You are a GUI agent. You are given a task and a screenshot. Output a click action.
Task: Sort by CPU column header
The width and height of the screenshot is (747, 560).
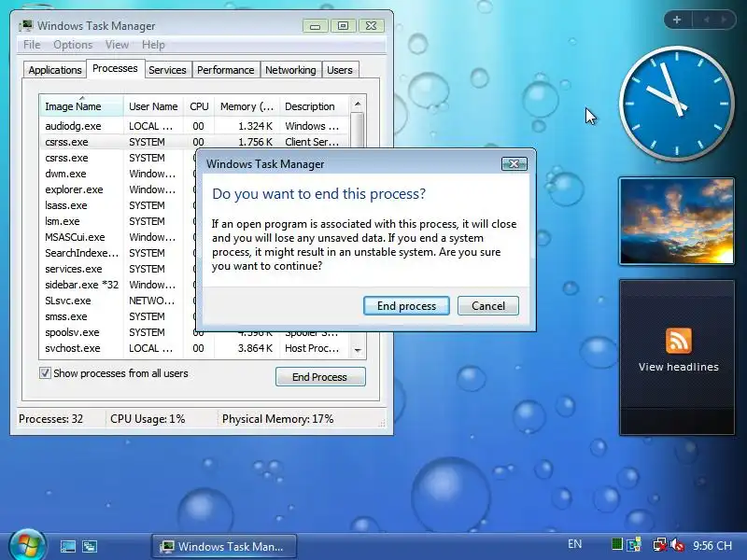[x=199, y=106]
